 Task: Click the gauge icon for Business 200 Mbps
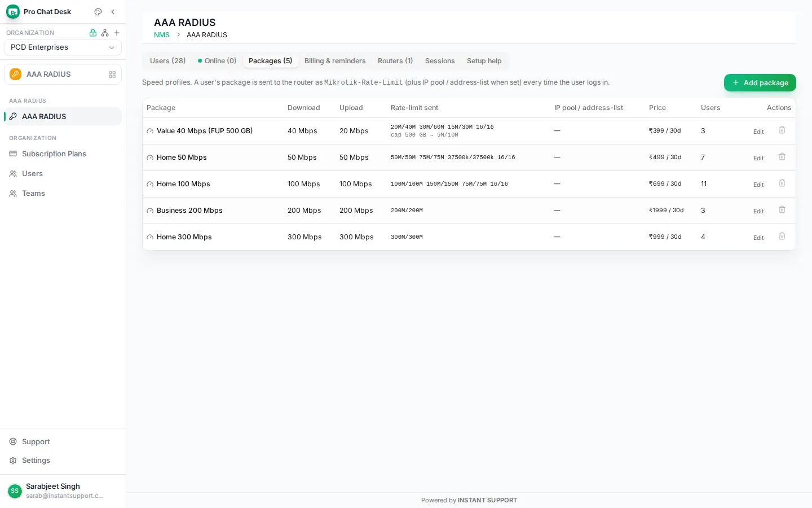tap(150, 211)
